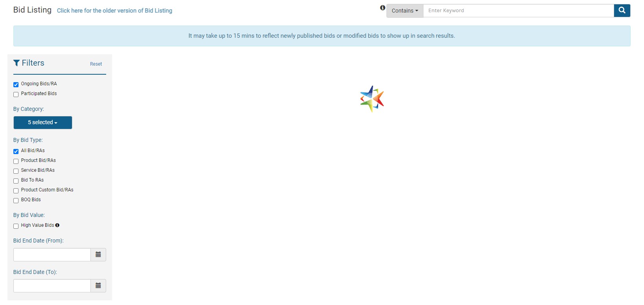Enable High Value Bids filter
Screen dimensions: 644x305
click(16, 226)
